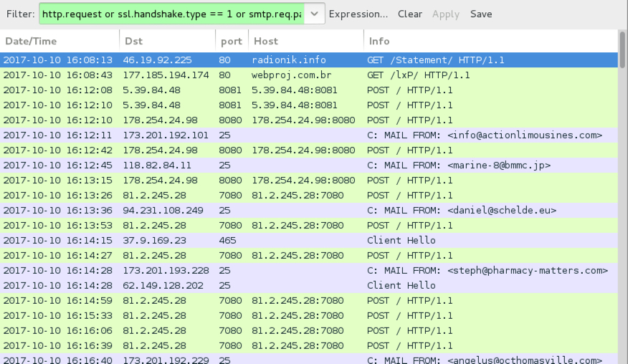This screenshot has width=628, height=364.
Task: Select the MAIL FROM marine-8@bmmc.jp packet
Action: [x=309, y=165]
